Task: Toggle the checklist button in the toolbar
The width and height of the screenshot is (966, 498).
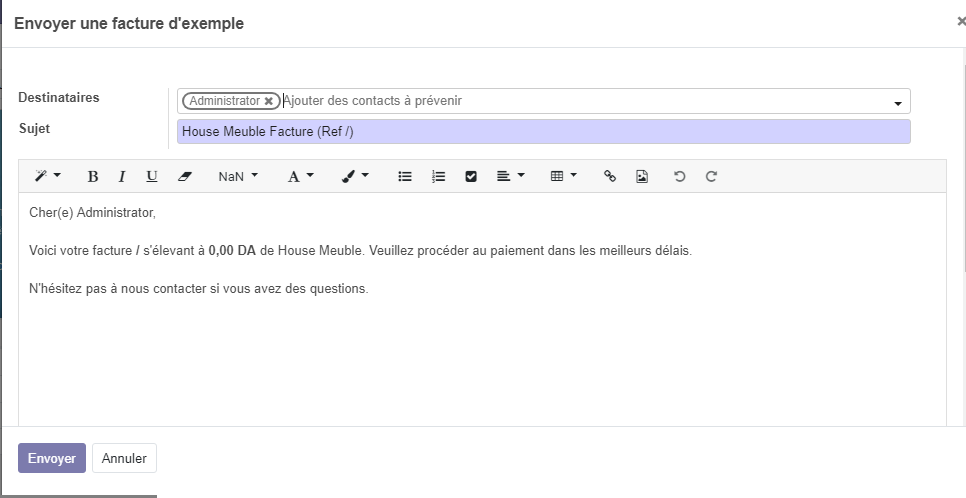Action: (471, 176)
